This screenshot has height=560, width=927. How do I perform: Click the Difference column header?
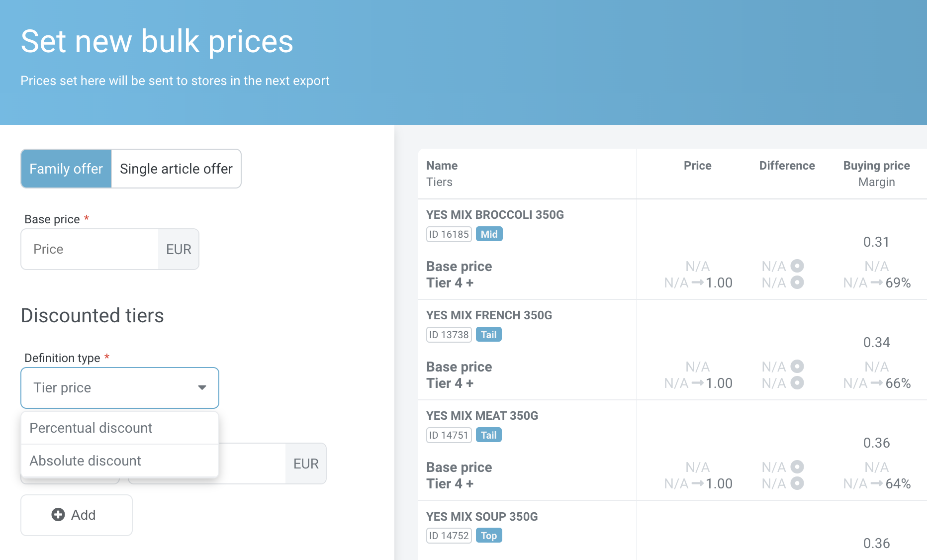coord(787,166)
